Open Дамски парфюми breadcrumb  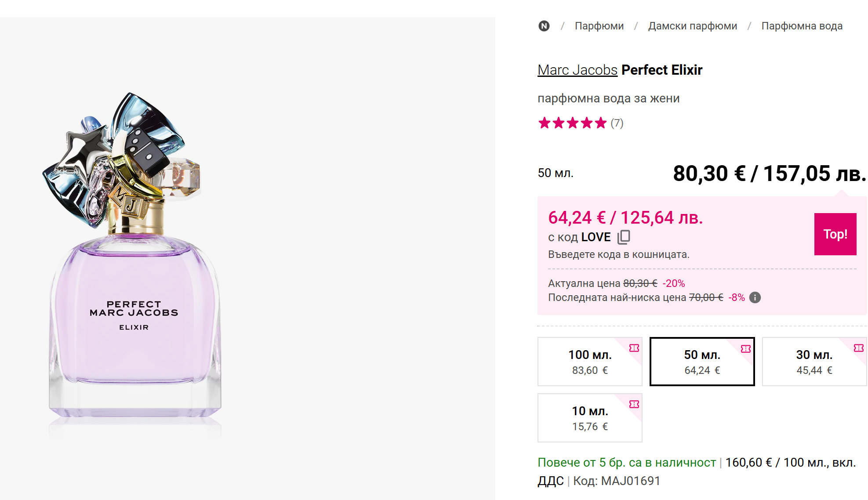(692, 26)
